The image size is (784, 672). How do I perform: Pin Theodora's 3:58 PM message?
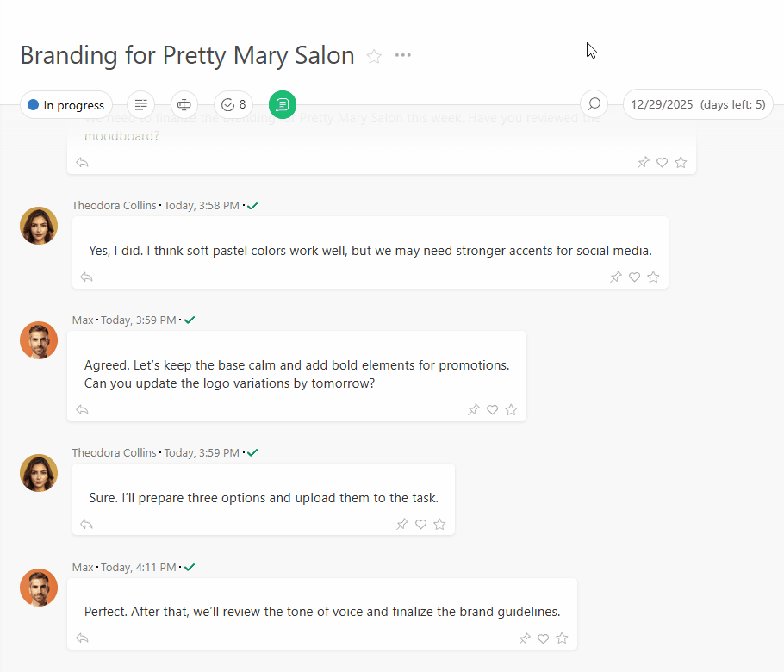click(x=615, y=277)
